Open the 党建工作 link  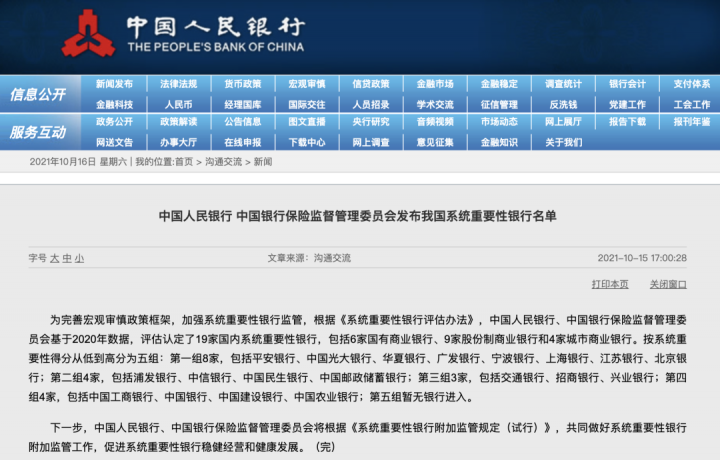(627, 105)
